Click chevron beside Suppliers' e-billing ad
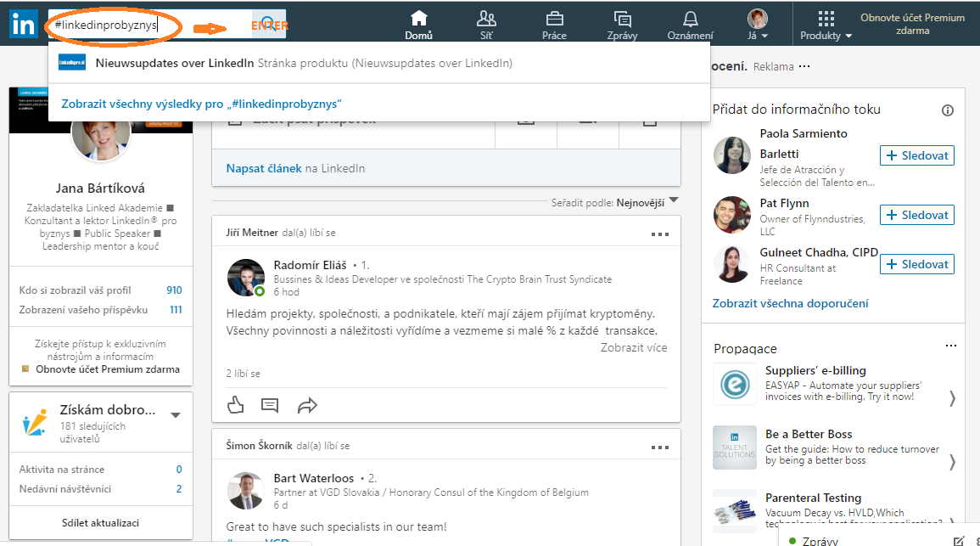This screenshot has width=980, height=546. pyautogui.click(x=952, y=398)
